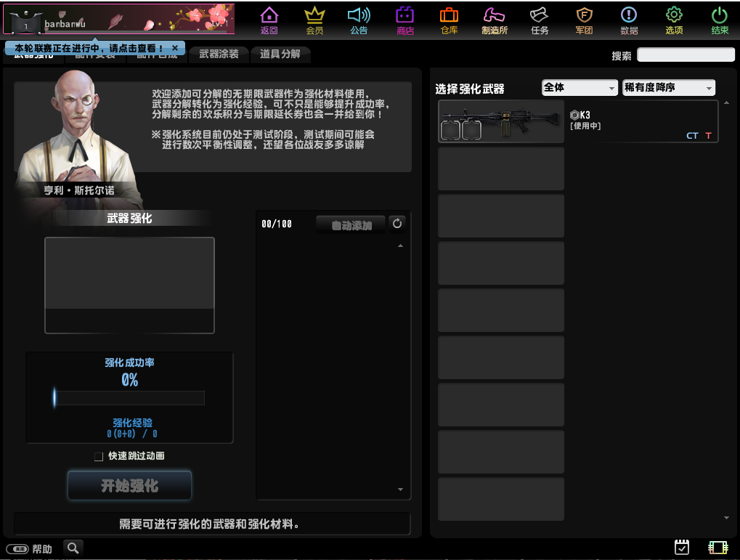Click the refresh icon beside 自动添加
This screenshot has height=560, width=740.
[397, 224]
